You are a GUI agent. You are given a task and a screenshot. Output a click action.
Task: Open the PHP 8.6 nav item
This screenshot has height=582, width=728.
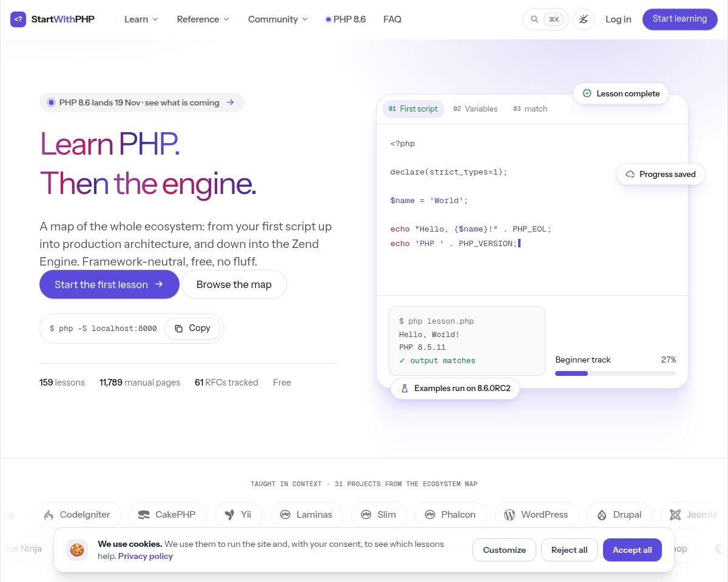click(345, 19)
